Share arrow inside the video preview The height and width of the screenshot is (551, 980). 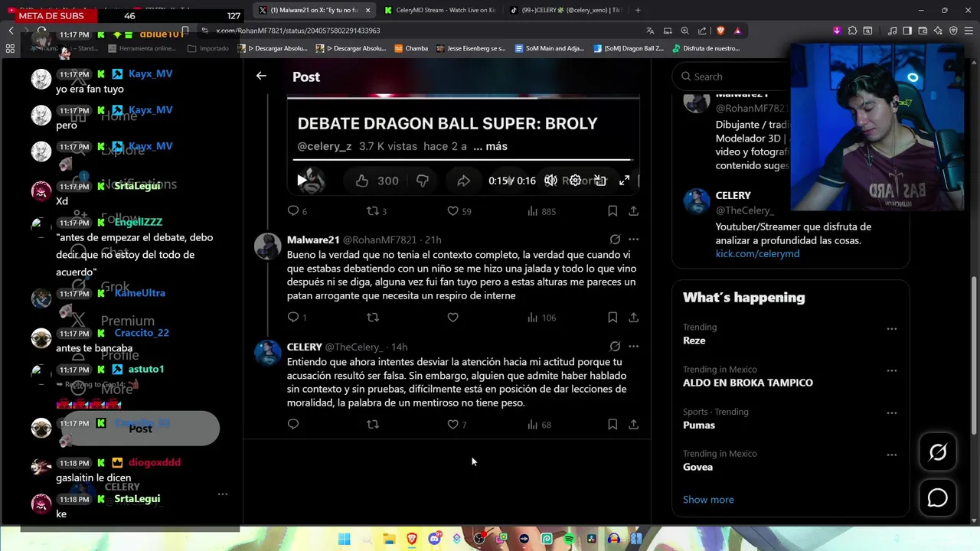(x=463, y=181)
